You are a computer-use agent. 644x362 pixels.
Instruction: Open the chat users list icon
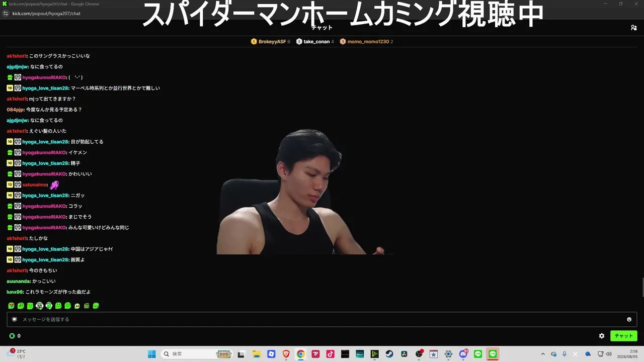click(633, 28)
